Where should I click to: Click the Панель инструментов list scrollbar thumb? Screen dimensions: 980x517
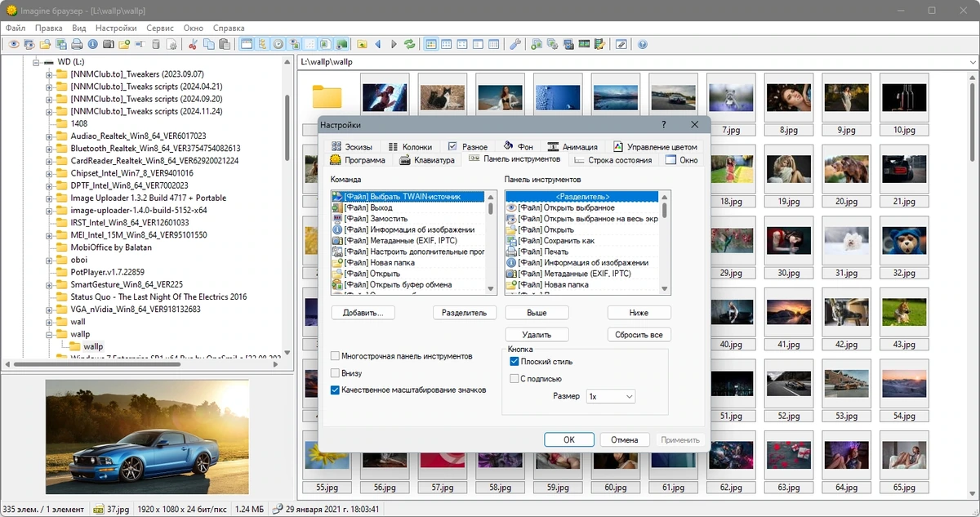[x=665, y=211]
